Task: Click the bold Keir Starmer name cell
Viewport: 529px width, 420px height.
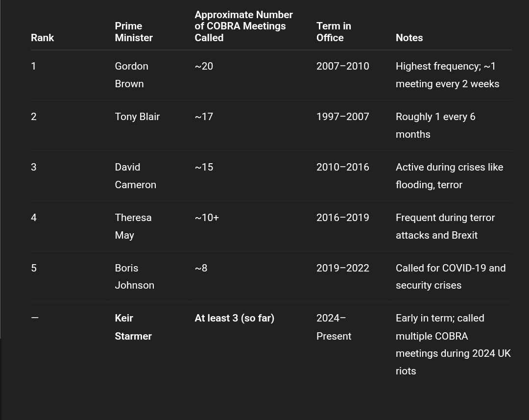Action: click(133, 327)
